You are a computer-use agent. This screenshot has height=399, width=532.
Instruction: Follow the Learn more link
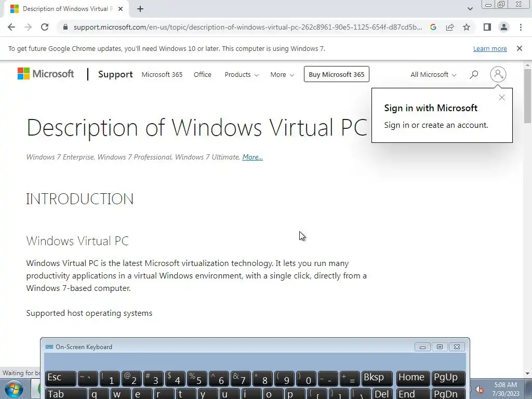click(x=490, y=48)
